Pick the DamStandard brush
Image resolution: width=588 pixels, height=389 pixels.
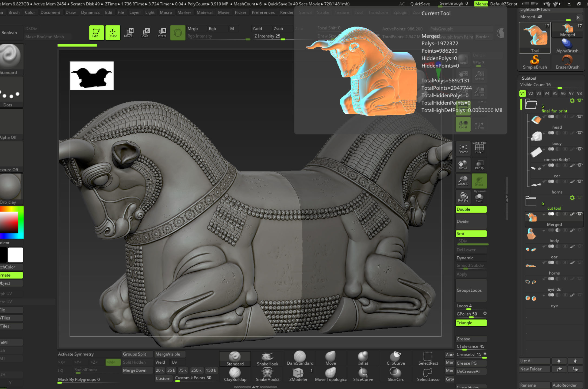pos(300,359)
